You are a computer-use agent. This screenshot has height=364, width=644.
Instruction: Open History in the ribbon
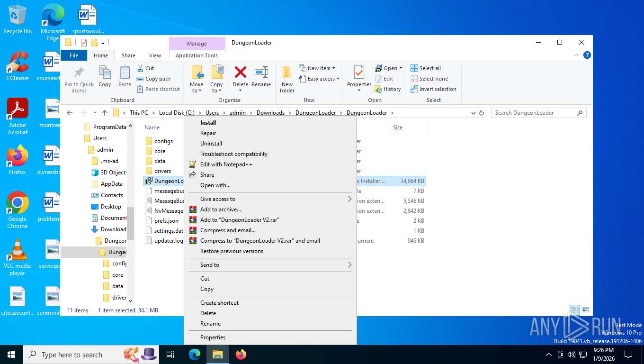[388, 89]
